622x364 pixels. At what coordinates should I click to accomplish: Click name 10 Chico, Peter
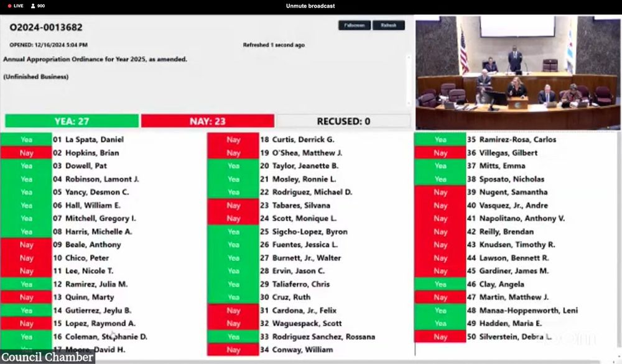pos(81,258)
